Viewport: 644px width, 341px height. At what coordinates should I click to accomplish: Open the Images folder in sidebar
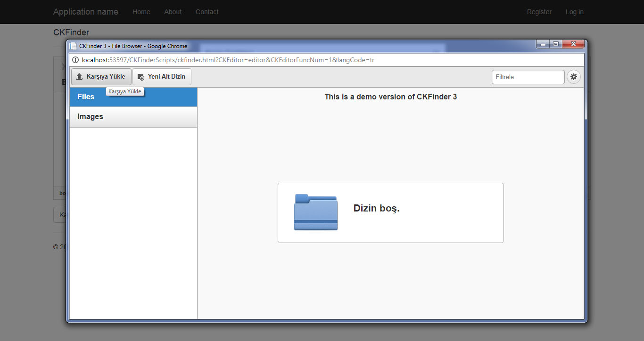pos(90,117)
